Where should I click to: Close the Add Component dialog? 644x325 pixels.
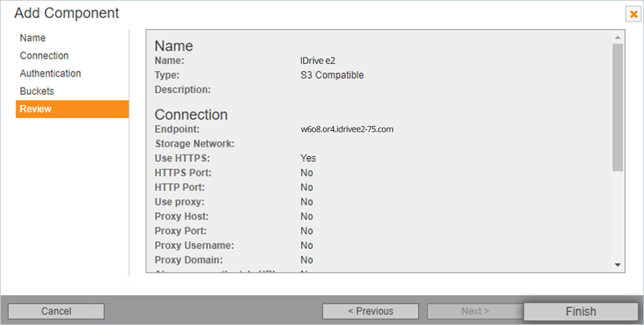pyautogui.click(x=633, y=14)
